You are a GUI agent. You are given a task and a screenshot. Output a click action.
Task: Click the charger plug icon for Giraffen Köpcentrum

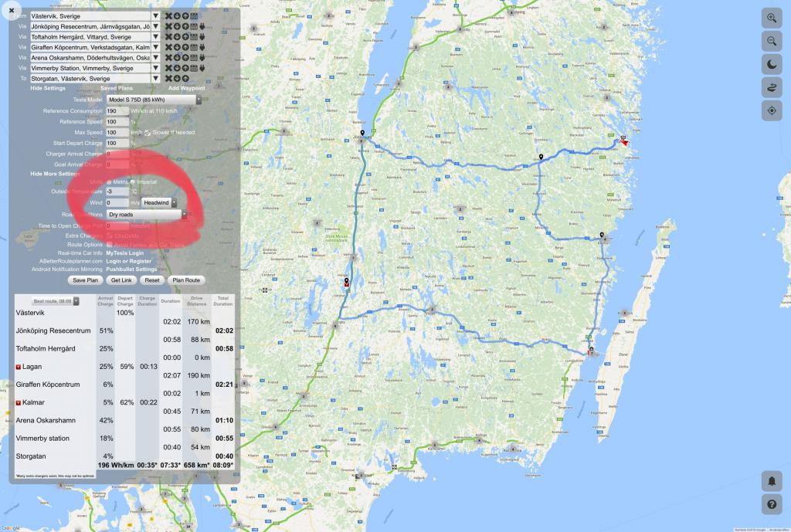click(x=203, y=47)
